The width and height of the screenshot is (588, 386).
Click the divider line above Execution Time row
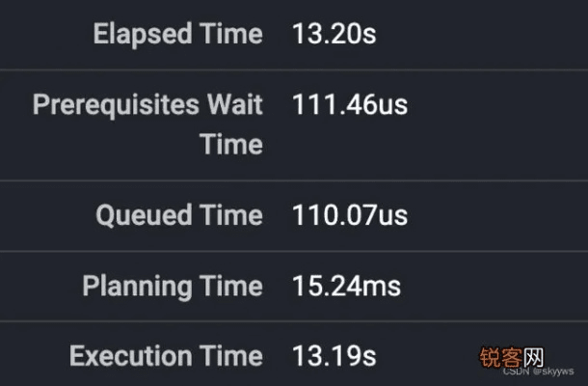pyautogui.click(x=294, y=321)
